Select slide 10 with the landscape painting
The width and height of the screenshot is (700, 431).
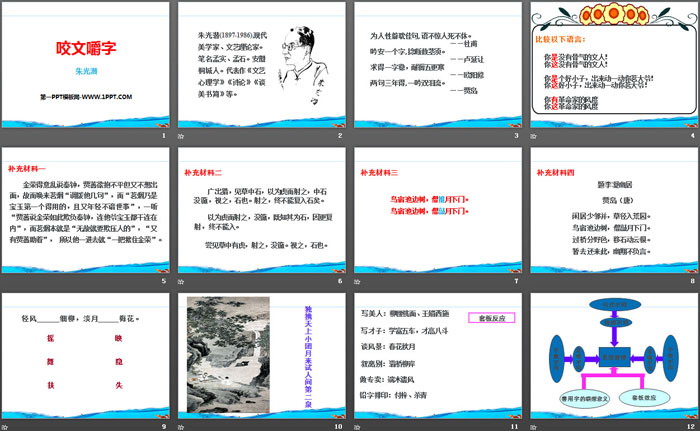coord(262,356)
